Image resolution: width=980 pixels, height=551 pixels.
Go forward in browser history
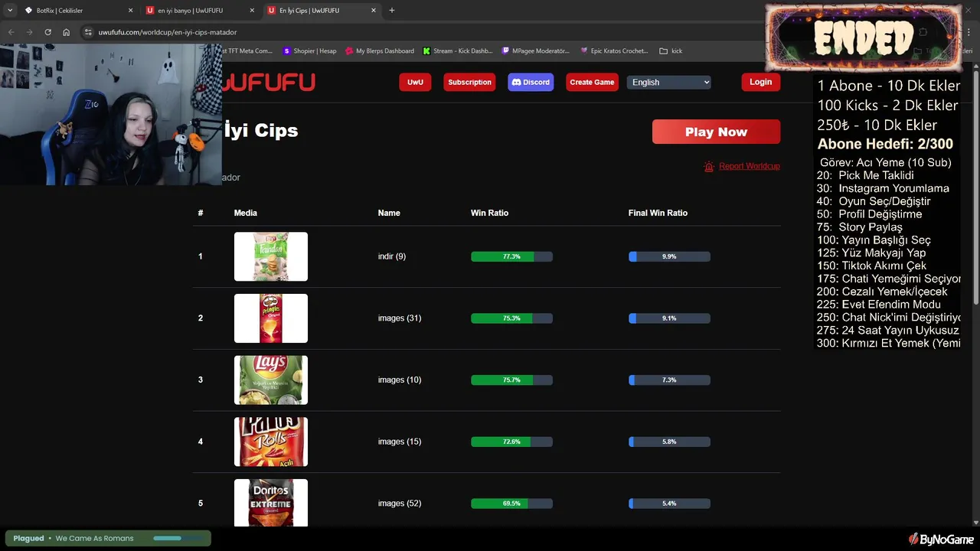point(29,32)
